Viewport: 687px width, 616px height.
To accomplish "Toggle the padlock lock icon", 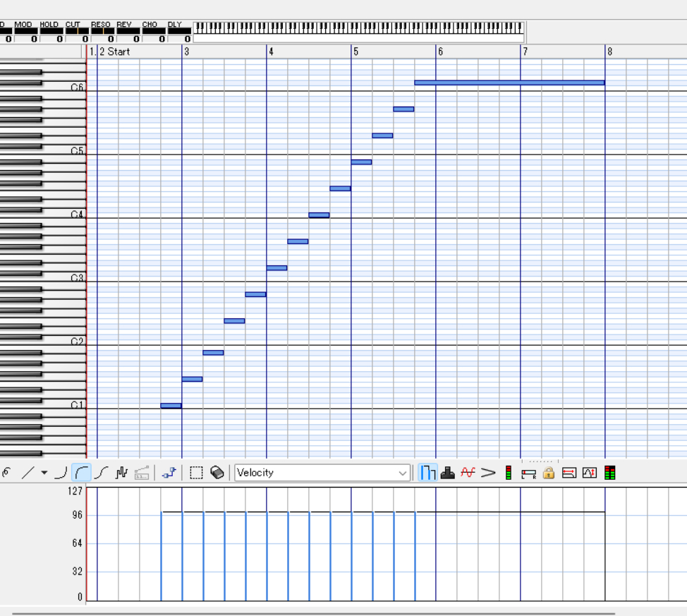I will 549,473.
